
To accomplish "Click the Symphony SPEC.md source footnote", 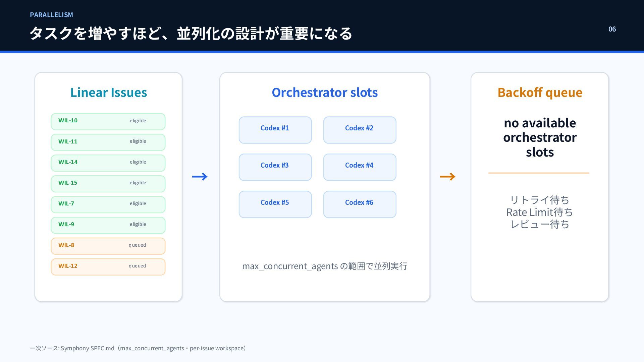I will click(x=138, y=348).
